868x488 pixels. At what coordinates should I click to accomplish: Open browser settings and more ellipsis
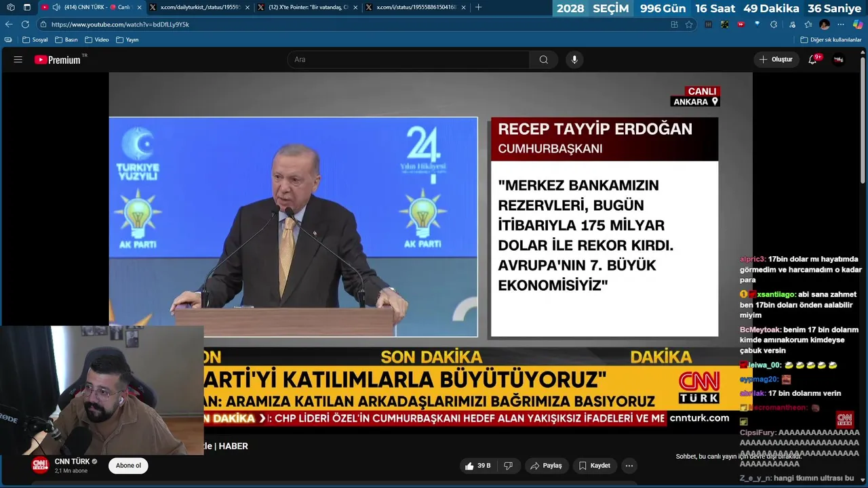click(841, 24)
